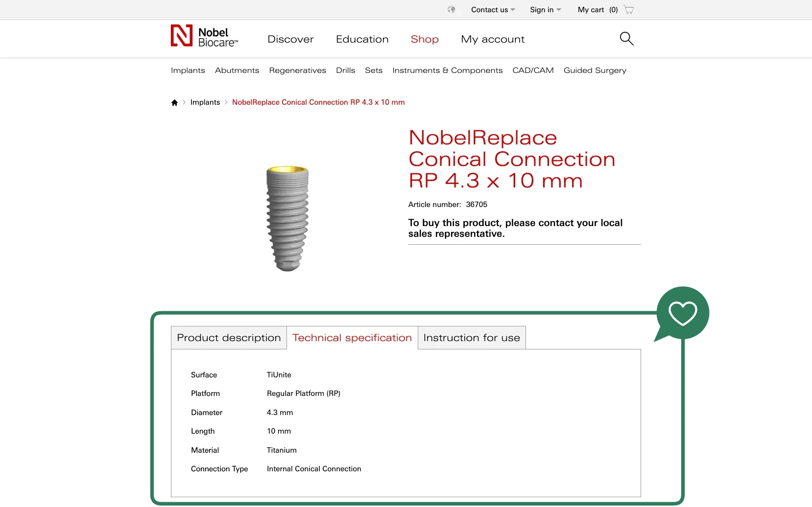This screenshot has height=507, width=812.
Task: Go to Regeneratives category
Action: [298, 70]
